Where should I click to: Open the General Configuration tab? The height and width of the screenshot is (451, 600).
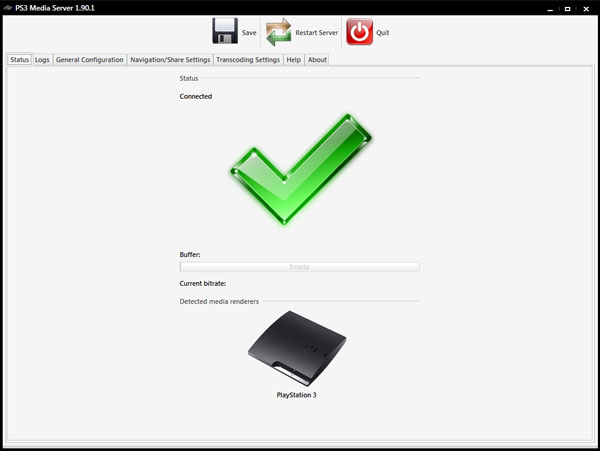pos(90,60)
